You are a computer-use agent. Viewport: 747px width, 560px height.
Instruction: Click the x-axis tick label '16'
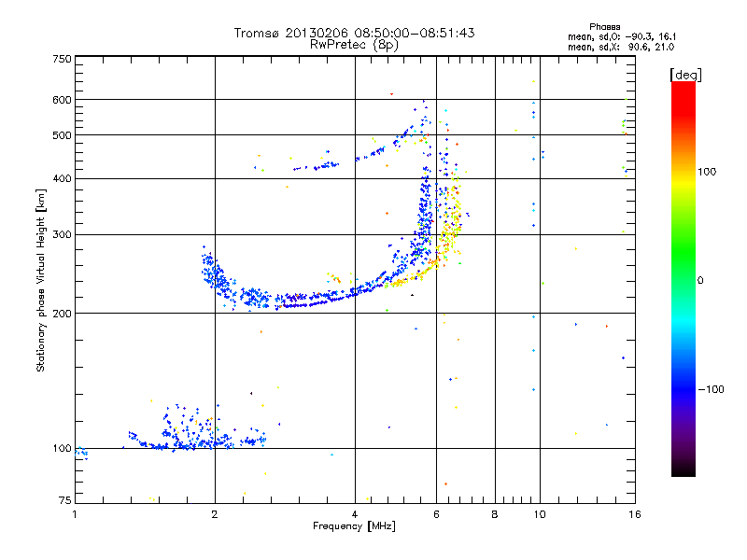pyautogui.click(x=635, y=514)
